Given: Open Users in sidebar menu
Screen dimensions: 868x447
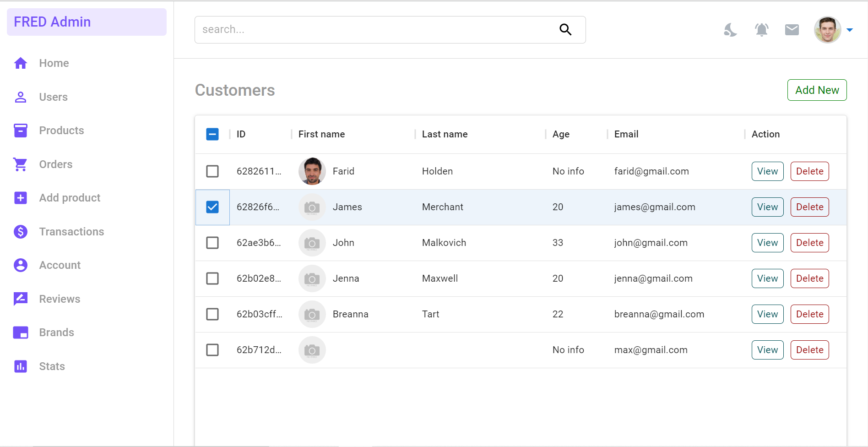Looking at the screenshot, I should 54,97.
